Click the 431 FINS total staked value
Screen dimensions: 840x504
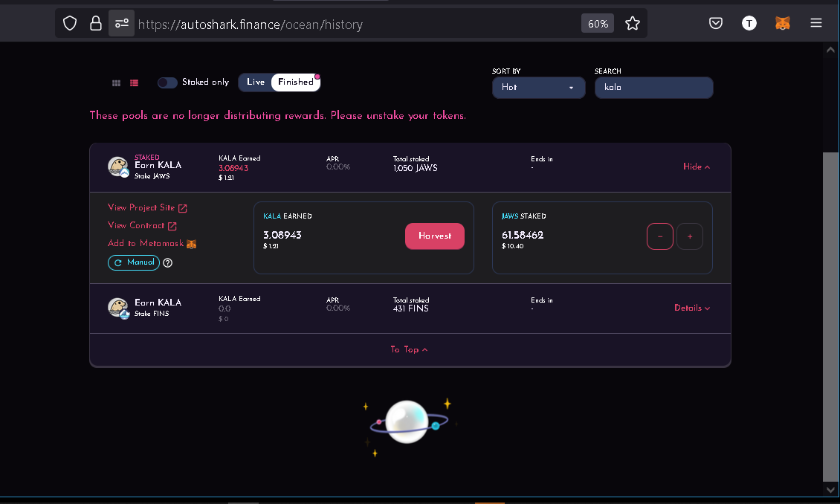[x=411, y=309]
